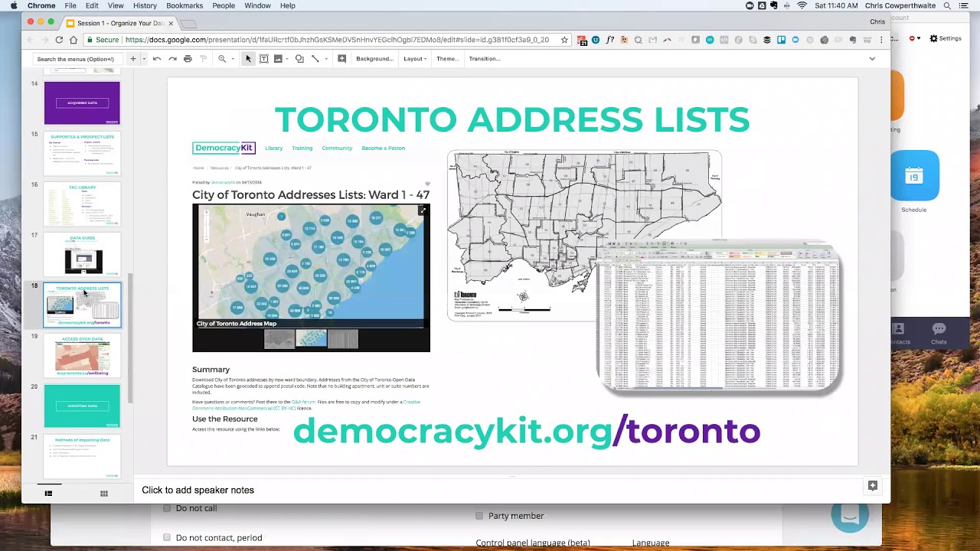The image size is (980, 551).
Task: Open the Zoom extension in Chrome toolbar
Action: (x=795, y=40)
